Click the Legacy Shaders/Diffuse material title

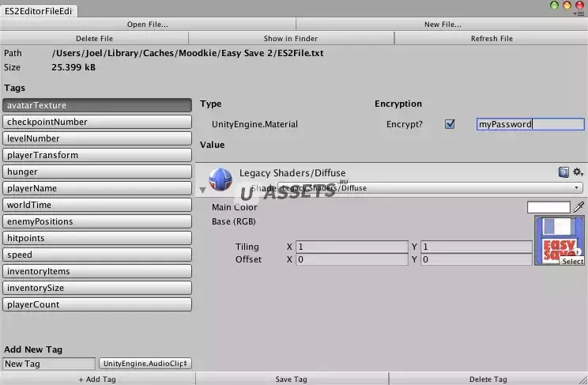292,173
